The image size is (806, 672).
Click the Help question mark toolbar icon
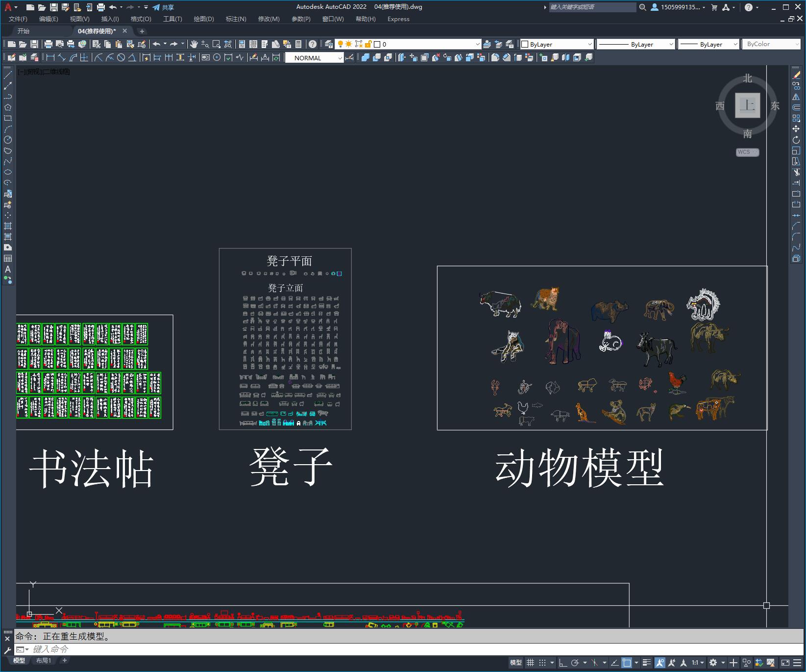(313, 44)
